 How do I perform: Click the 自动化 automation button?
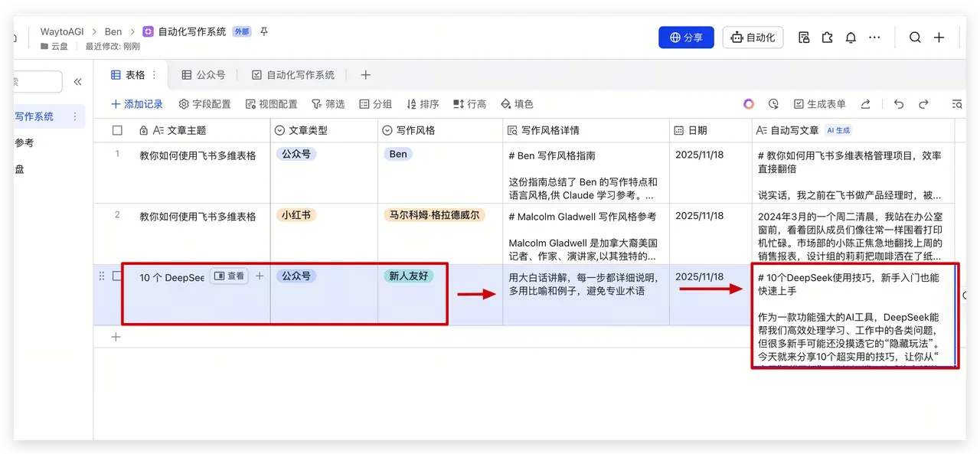click(753, 38)
